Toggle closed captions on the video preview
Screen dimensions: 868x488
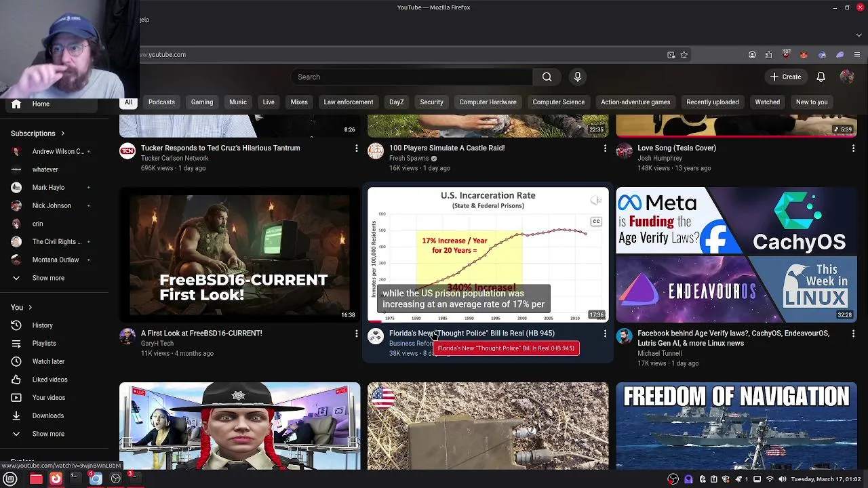click(x=595, y=222)
